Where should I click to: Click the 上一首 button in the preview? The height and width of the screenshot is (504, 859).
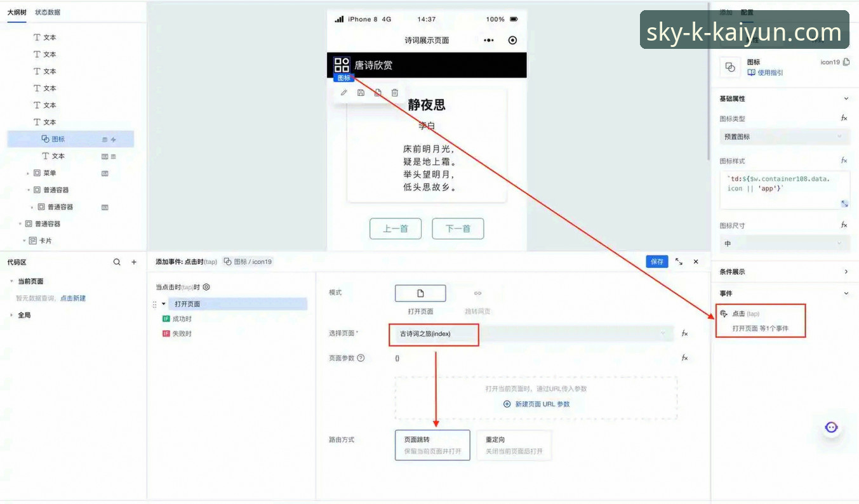coord(396,229)
